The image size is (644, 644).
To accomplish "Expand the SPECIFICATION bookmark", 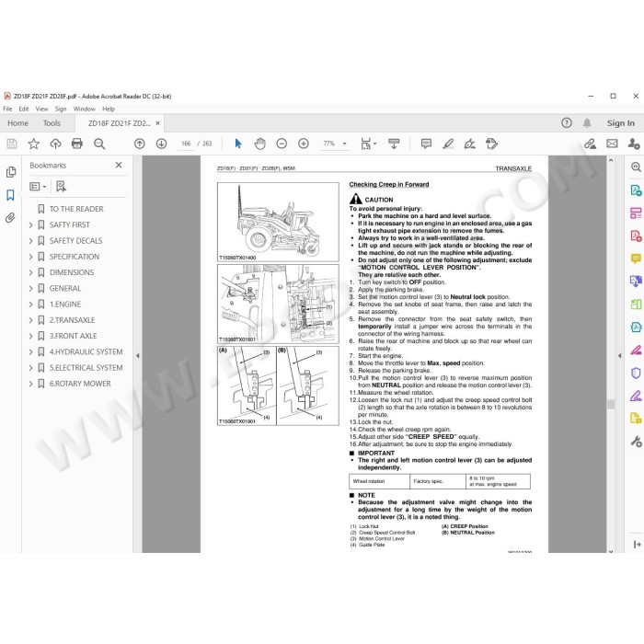I will click(x=30, y=257).
